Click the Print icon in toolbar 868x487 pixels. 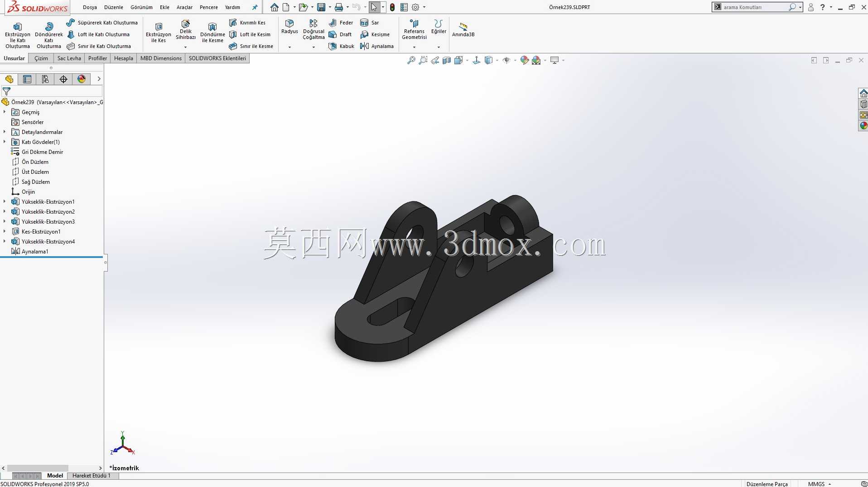pyautogui.click(x=338, y=7)
